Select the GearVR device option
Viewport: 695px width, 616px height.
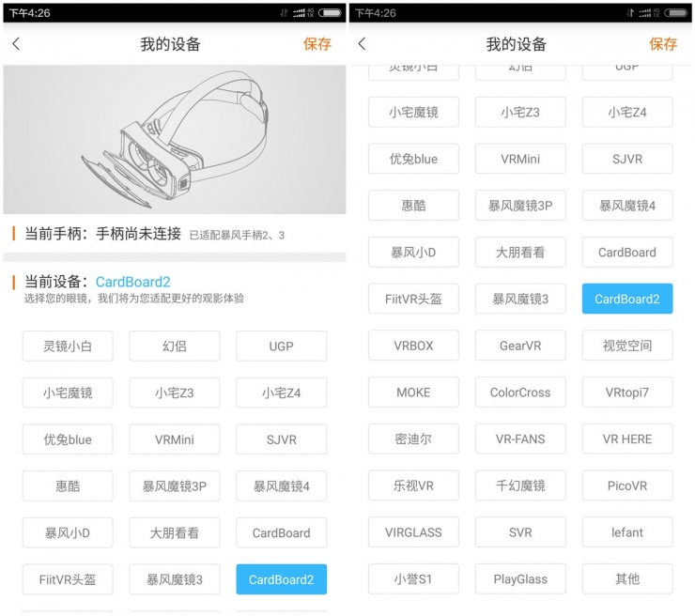coord(520,346)
